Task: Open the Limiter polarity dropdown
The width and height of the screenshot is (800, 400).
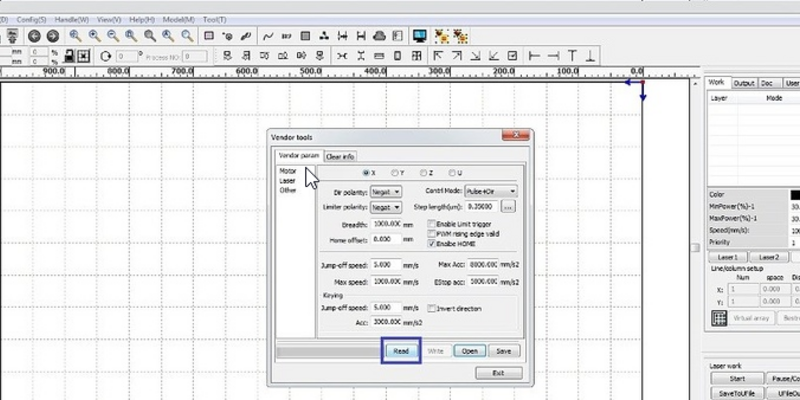Action: point(387,207)
